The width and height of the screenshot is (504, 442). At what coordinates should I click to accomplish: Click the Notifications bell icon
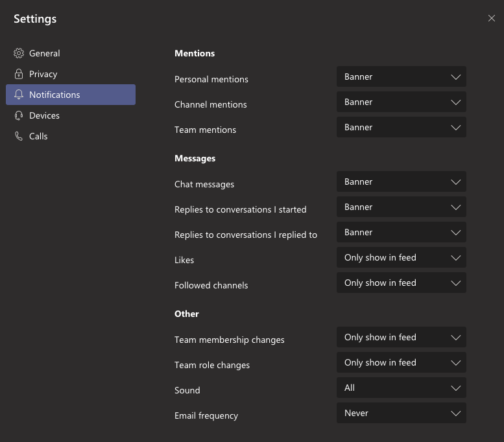(x=19, y=95)
